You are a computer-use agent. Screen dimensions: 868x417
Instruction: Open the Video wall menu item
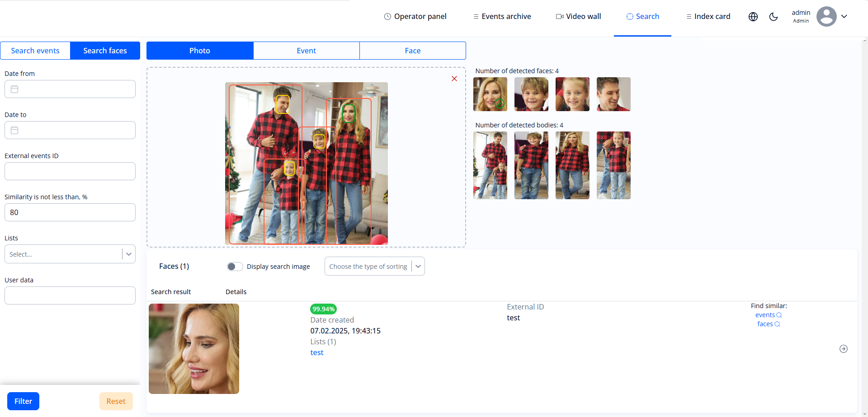click(578, 17)
